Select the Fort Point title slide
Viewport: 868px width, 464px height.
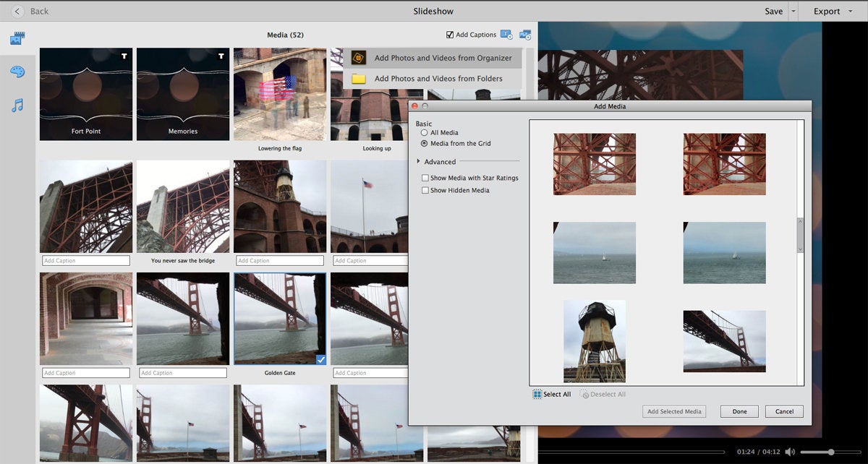tap(86, 95)
